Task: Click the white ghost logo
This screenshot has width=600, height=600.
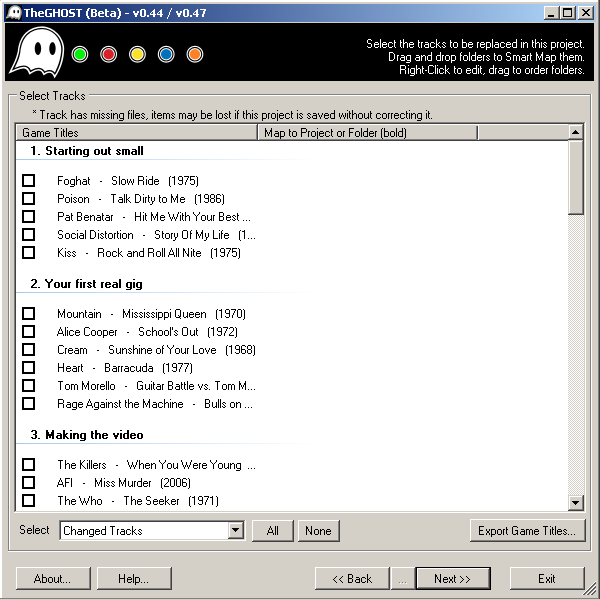Action: pos(38,52)
